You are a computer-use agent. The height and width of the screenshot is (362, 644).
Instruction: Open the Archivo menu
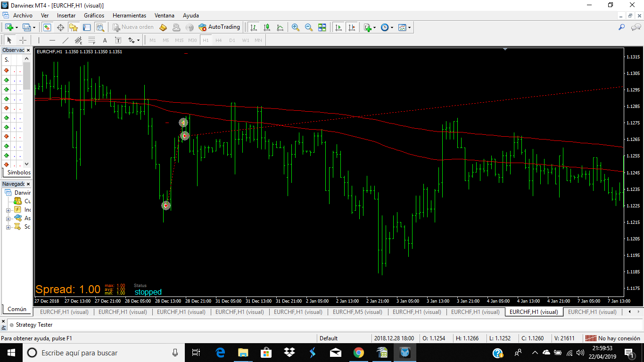click(23, 16)
